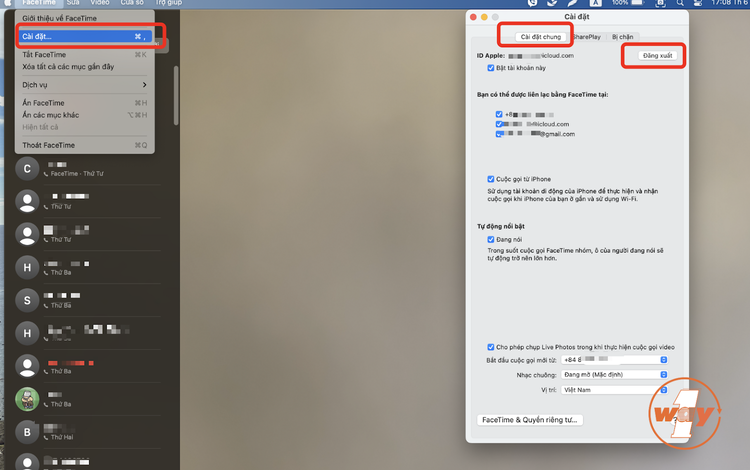This screenshot has width=750, height=470.
Task: Choose 'Cài đặt...' menu item
Action: 85,36
